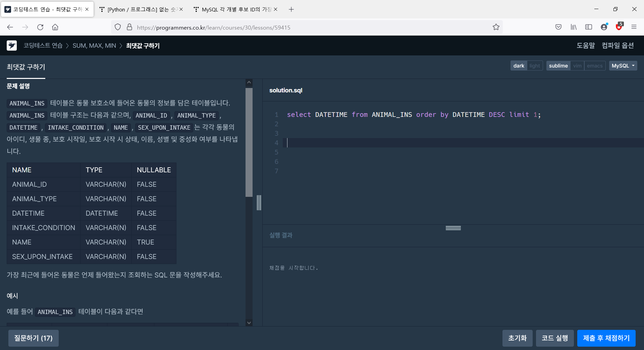This screenshot has width=644, height=350.
Task: Click the 제출 후 채점하기 button
Action: (x=606, y=338)
